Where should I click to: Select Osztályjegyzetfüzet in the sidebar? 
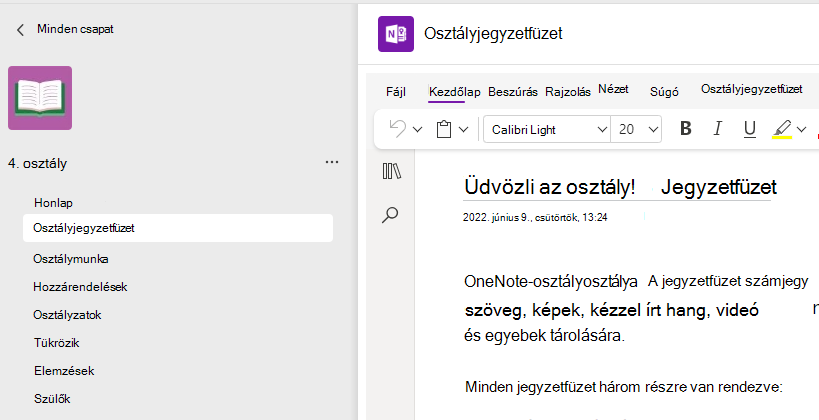(178, 228)
